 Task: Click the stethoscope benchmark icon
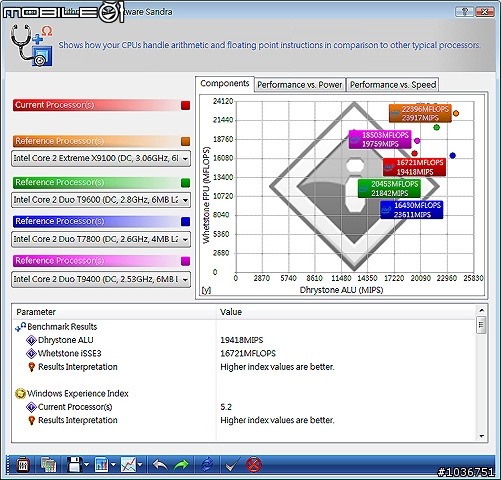coord(31,45)
